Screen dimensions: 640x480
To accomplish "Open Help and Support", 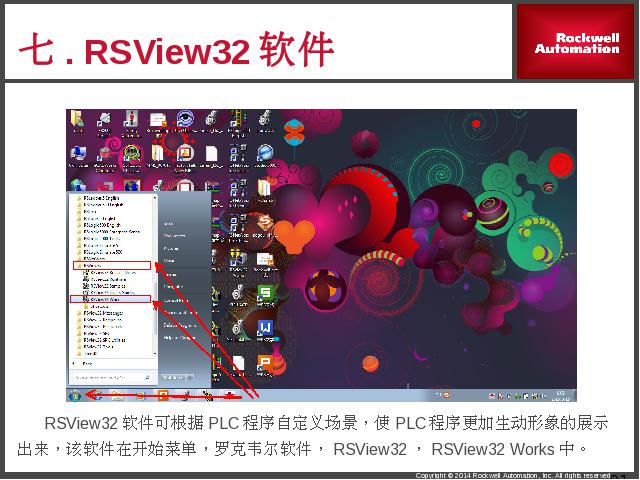I will pyautogui.click(x=180, y=338).
